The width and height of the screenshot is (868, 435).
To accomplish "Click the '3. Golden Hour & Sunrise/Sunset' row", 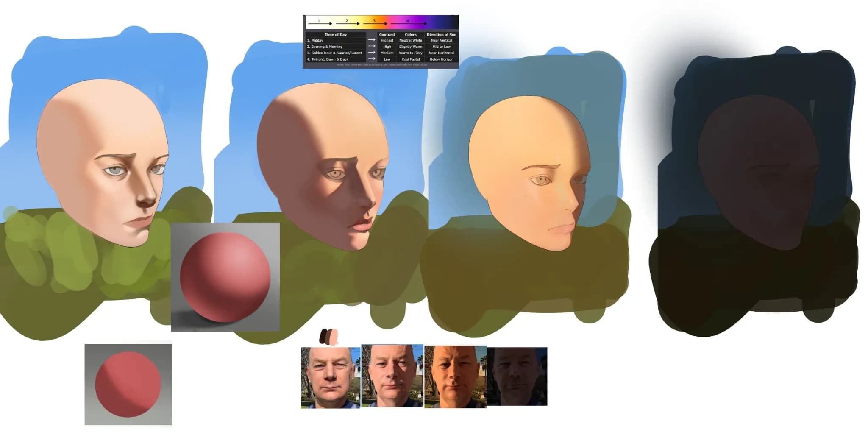I will (x=336, y=53).
